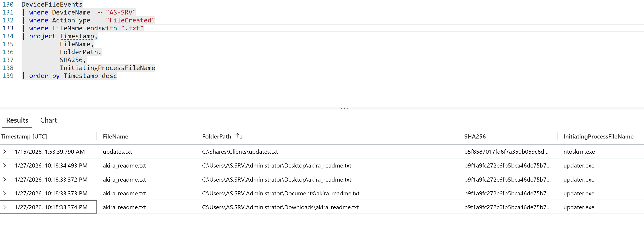Expand the updates.txt result row

[x=5, y=152]
